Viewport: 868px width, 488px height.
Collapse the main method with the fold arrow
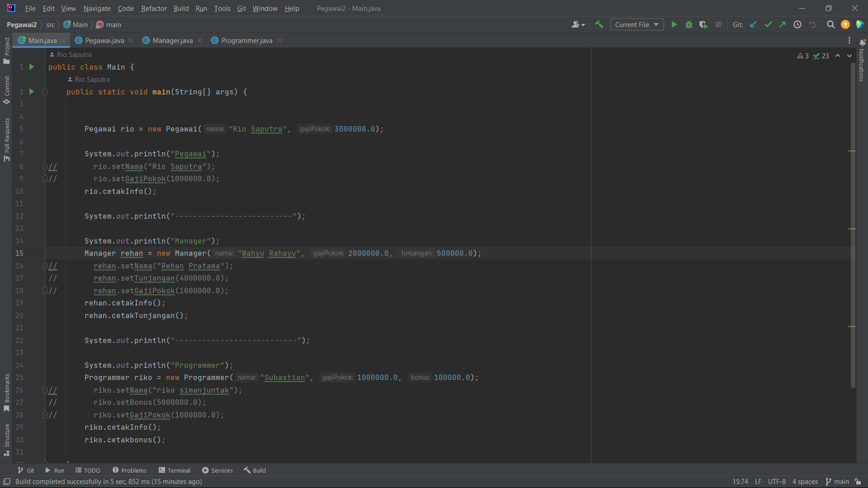point(45,92)
